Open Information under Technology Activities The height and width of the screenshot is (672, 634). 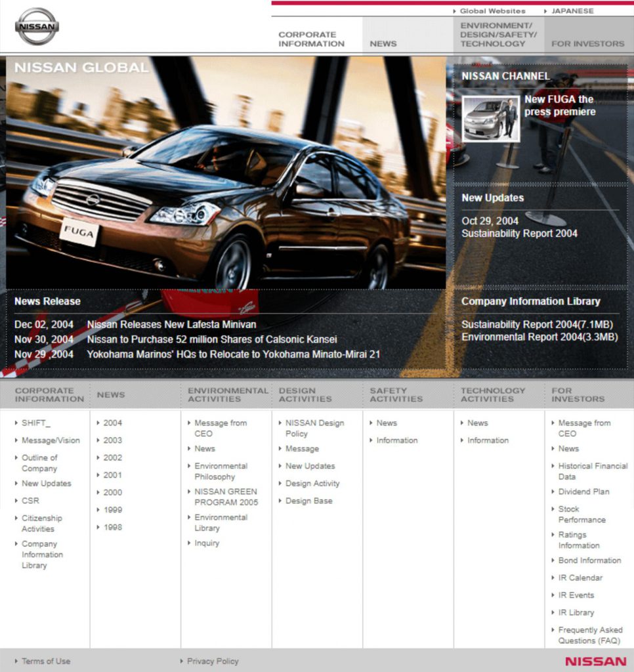(x=488, y=440)
